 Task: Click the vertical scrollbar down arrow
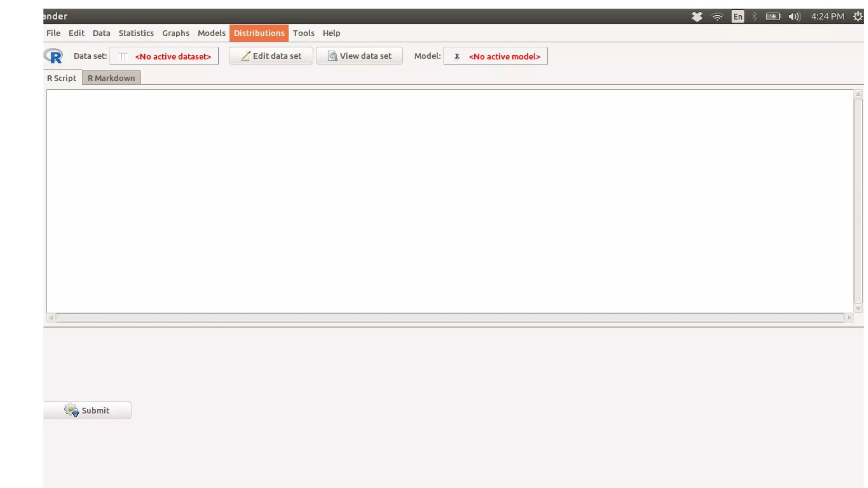tap(858, 309)
